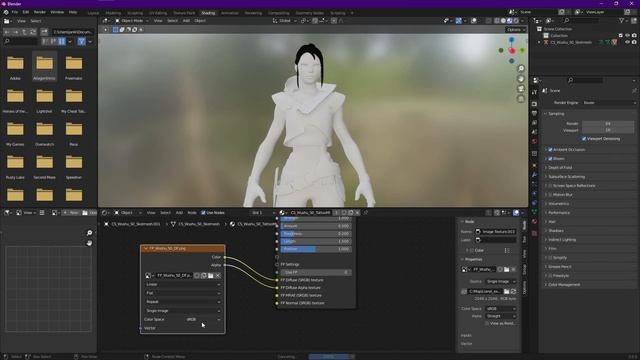Click Slot 1 selector in node editor
Image resolution: width=640 pixels, height=360 pixels.
pyautogui.click(x=262, y=213)
